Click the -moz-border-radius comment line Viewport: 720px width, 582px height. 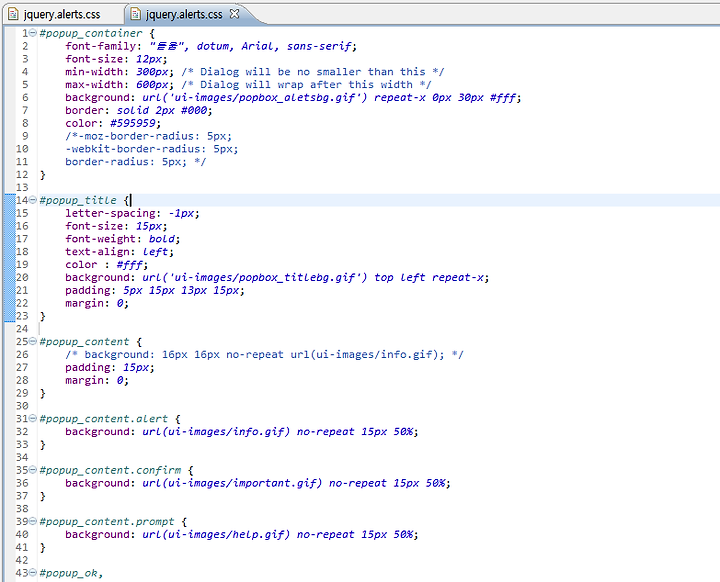(148, 136)
